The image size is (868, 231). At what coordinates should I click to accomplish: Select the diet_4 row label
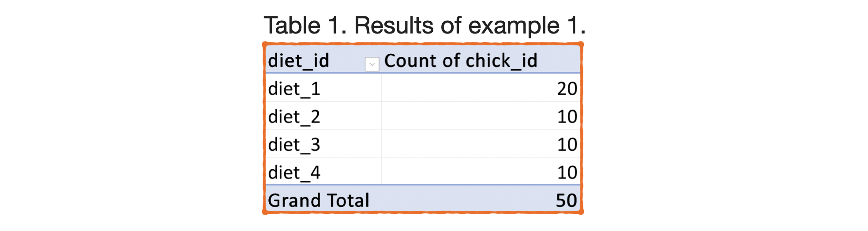294,173
